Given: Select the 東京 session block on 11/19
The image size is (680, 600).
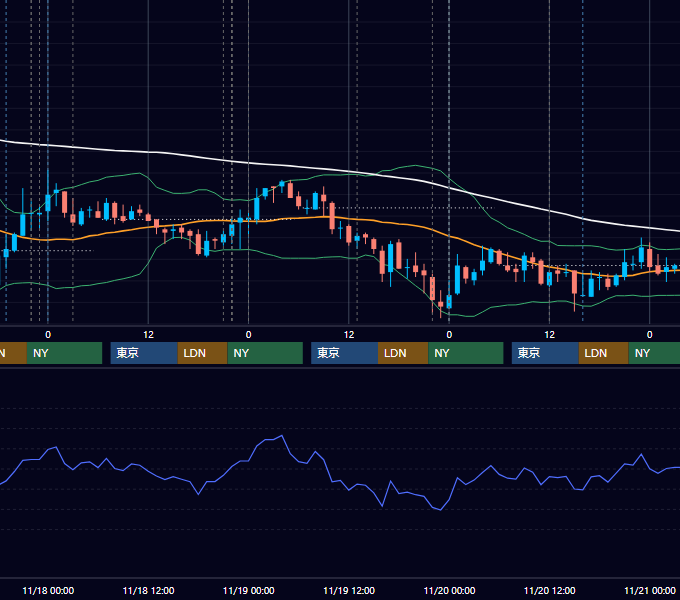Looking at the screenshot, I should [x=344, y=353].
